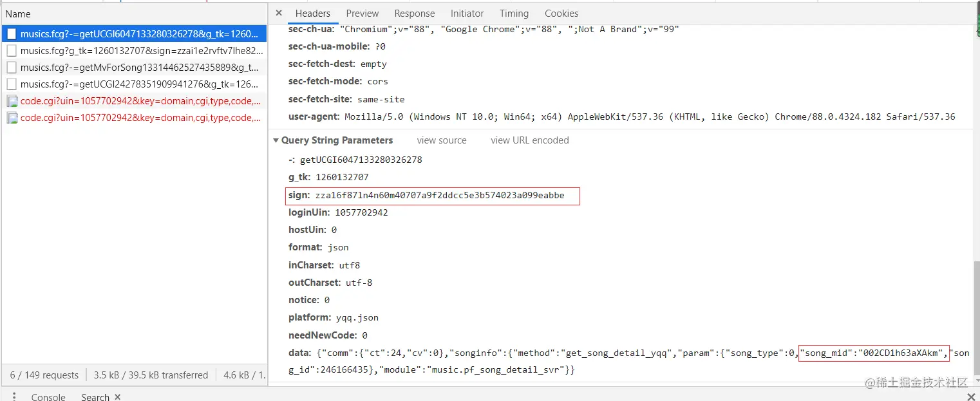Open the drawer three-dot menu
Image resolution: width=980 pixels, height=401 pixels.
15,396
